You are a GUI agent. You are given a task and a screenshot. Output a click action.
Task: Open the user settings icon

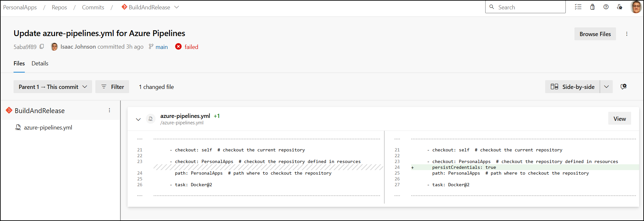click(620, 7)
